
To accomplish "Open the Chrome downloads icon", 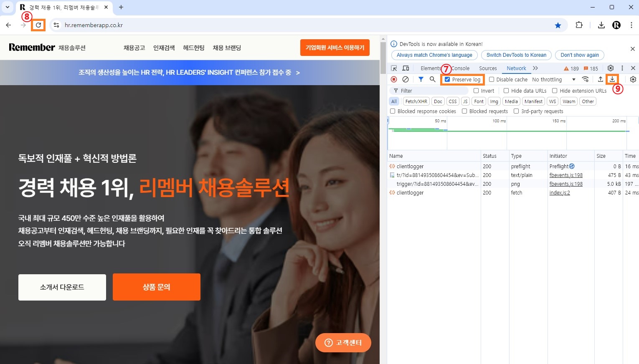I will coord(601,25).
